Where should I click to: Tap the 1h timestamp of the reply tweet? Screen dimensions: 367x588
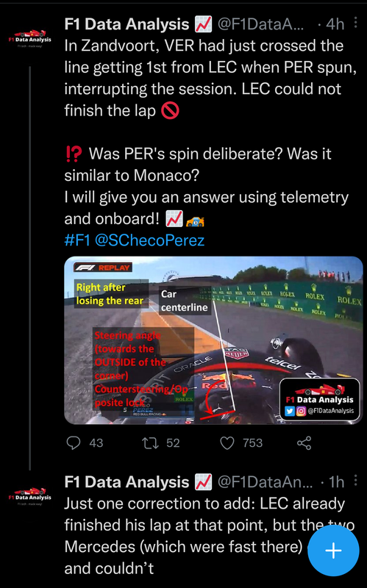pos(337,482)
